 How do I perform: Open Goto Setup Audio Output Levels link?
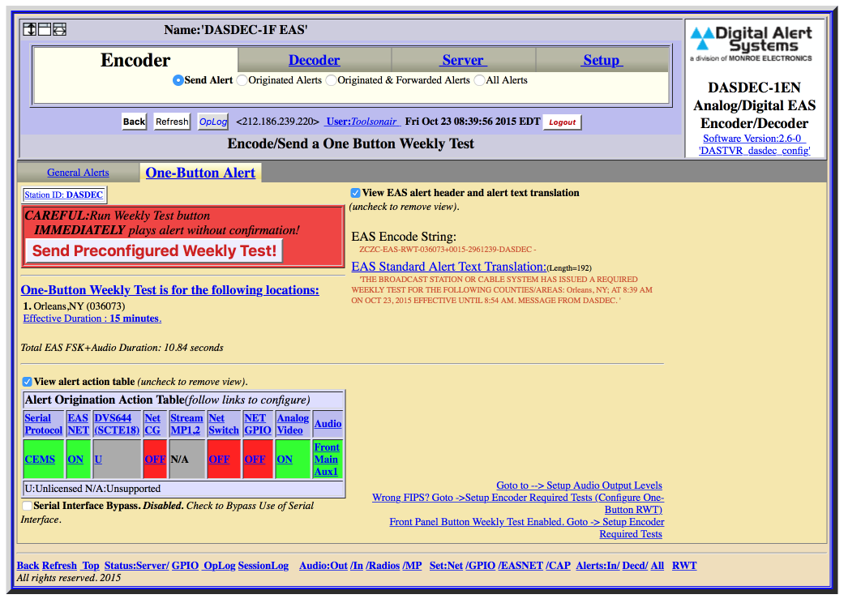pyautogui.click(x=580, y=486)
